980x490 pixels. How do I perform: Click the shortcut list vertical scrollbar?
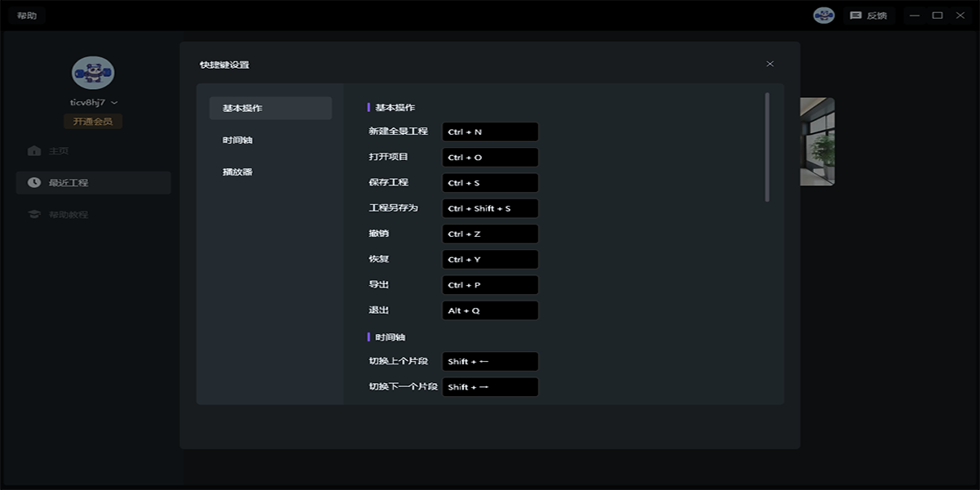point(767,147)
